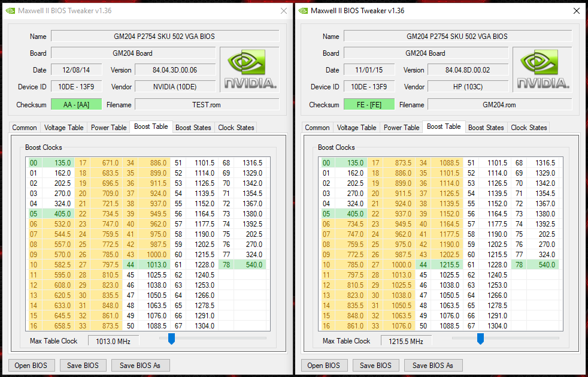This screenshot has width=588, height=377.
Task: Click the app title icon of the right Tweaker window
Action: (x=303, y=11)
